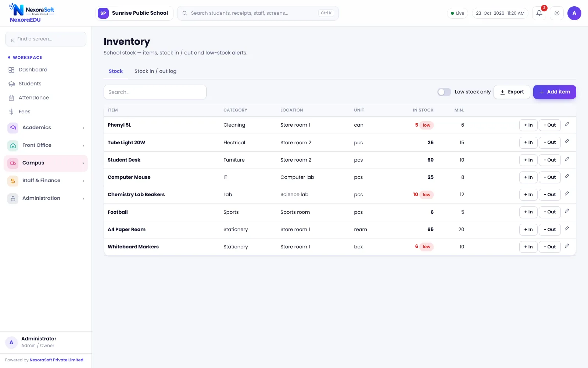588x368 pixels.
Task: Open the Students screen
Action: tap(46, 84)
